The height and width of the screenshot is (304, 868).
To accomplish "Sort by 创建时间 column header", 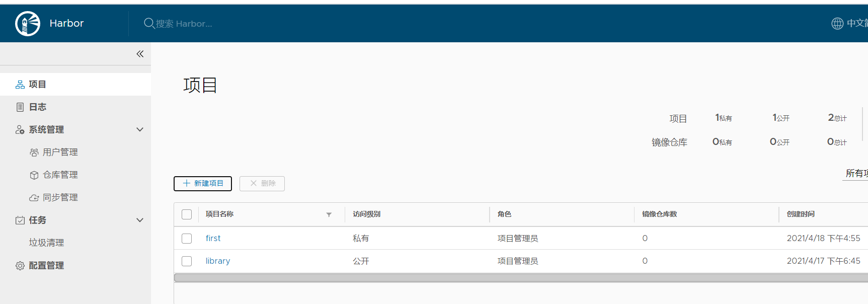I will point(801,214).
